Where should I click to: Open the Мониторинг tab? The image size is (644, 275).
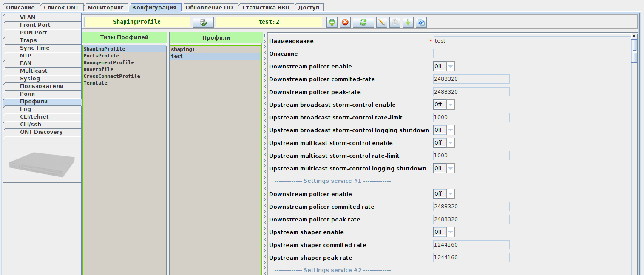(105, 7)
